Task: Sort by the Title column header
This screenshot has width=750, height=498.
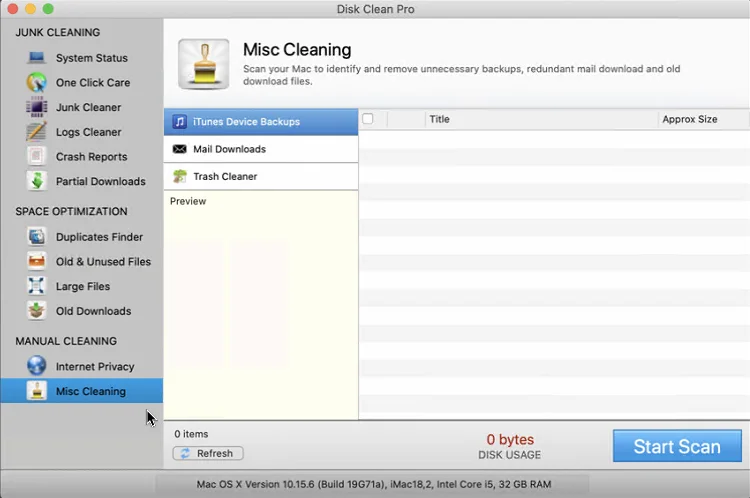Action: pyautogui.click(x=541, y=119)
